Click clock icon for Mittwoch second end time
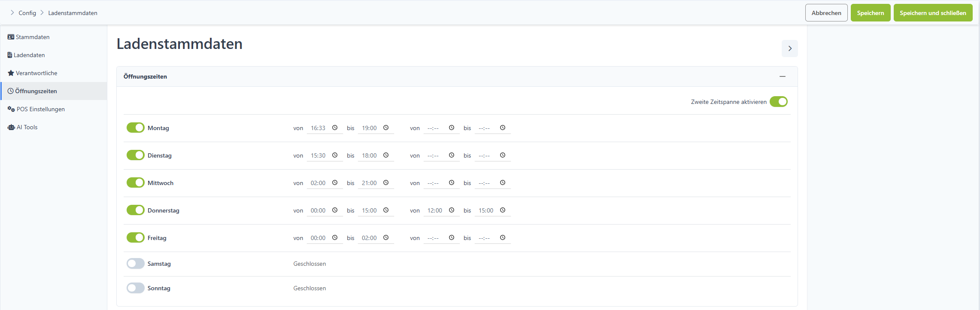The height and width of the screenshot is (310, 980). [x=503, y=182]
